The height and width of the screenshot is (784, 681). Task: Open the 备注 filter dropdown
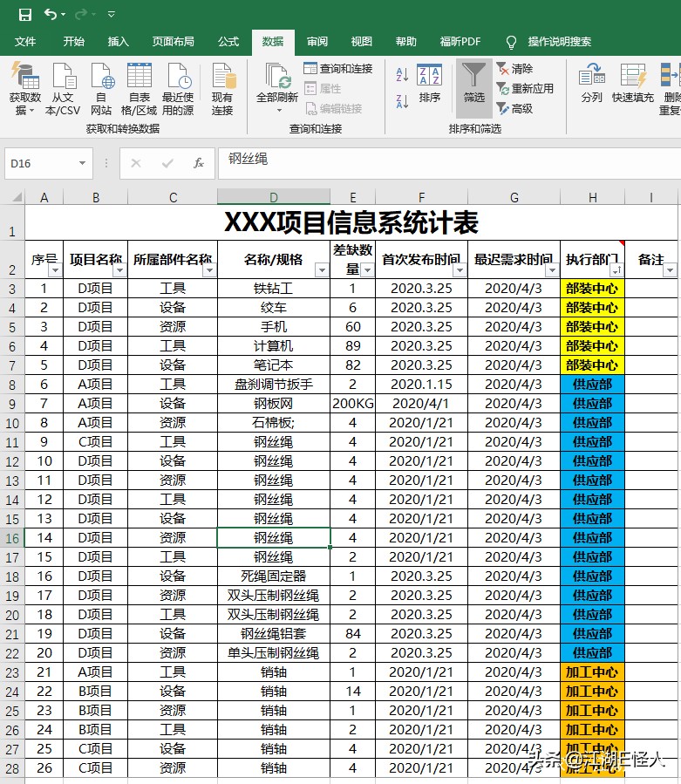tap(670, 270)
